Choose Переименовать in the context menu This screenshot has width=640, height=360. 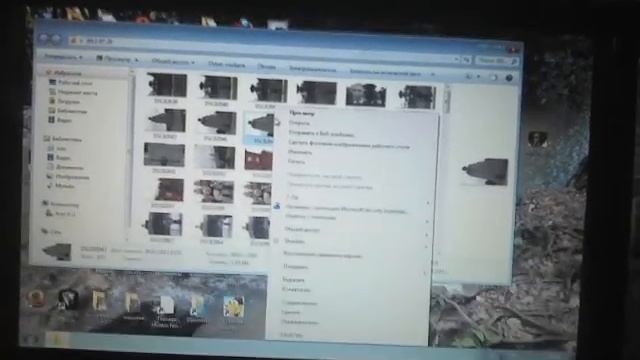300,322
